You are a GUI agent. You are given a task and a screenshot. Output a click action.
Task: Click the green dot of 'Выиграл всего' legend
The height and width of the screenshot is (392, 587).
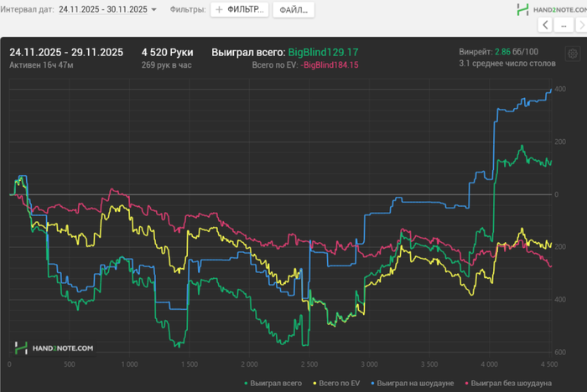(245, 382)
